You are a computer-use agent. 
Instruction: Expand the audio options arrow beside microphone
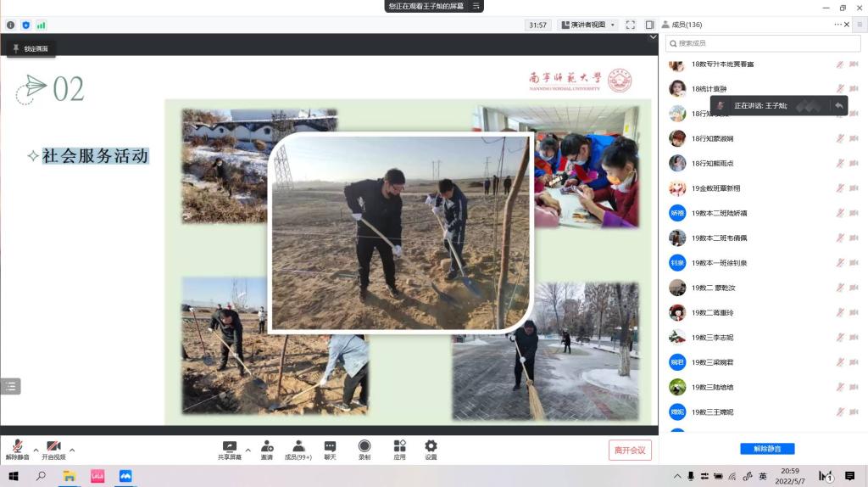tap(36, 450)
